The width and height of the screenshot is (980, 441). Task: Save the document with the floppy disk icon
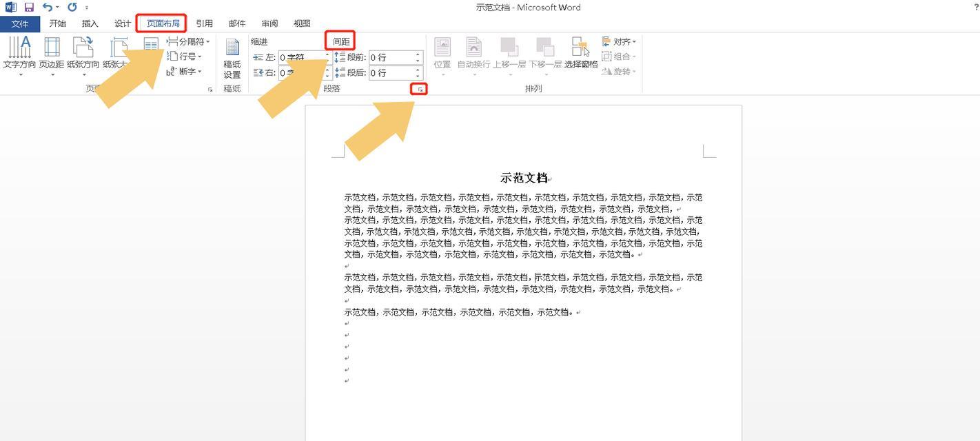coord(29,7)
